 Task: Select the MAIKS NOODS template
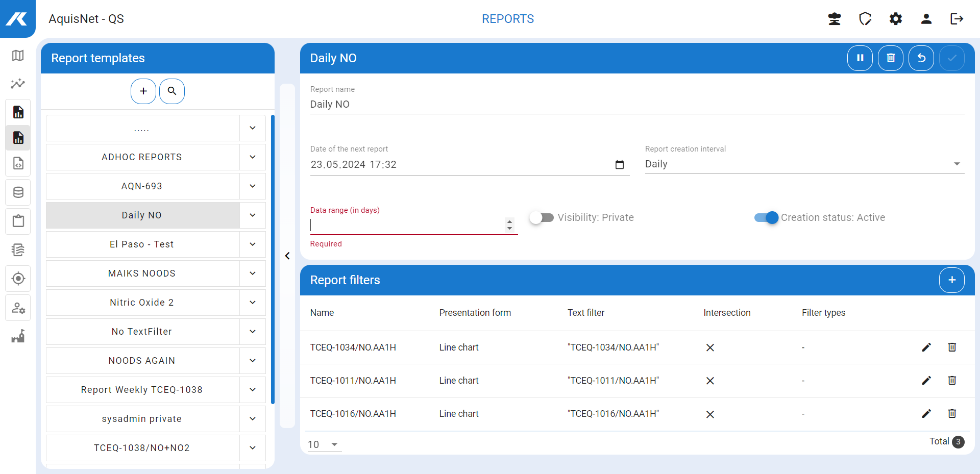coord(142,273)
